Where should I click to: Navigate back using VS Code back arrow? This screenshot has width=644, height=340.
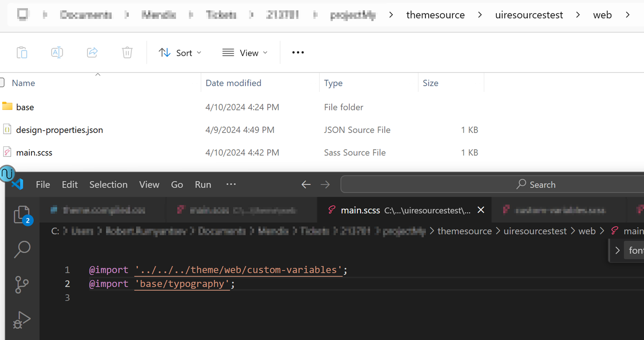[x=306, y=184]
